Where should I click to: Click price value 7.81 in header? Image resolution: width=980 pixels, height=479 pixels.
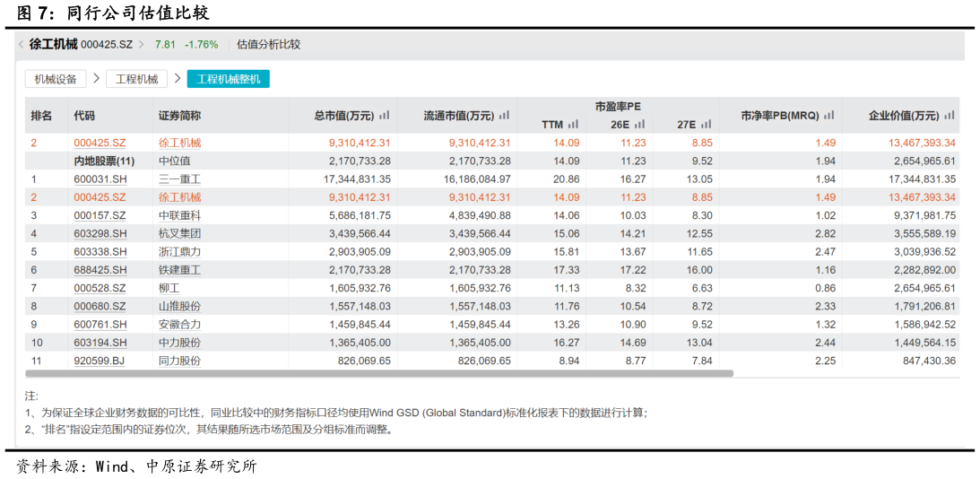pos(165,44)
